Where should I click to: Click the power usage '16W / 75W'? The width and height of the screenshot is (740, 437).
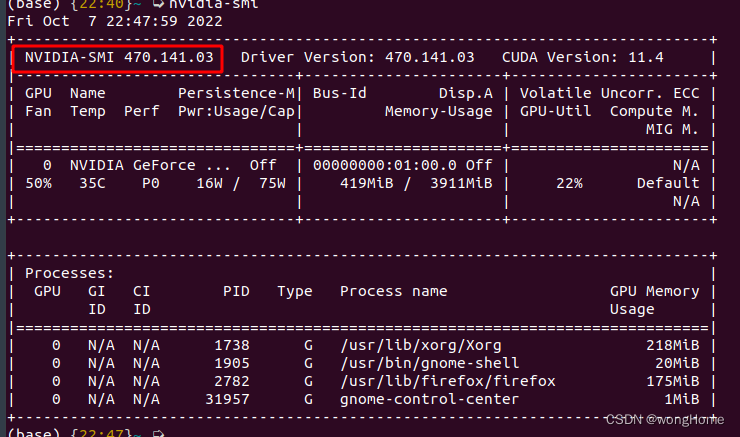(241, 183)
